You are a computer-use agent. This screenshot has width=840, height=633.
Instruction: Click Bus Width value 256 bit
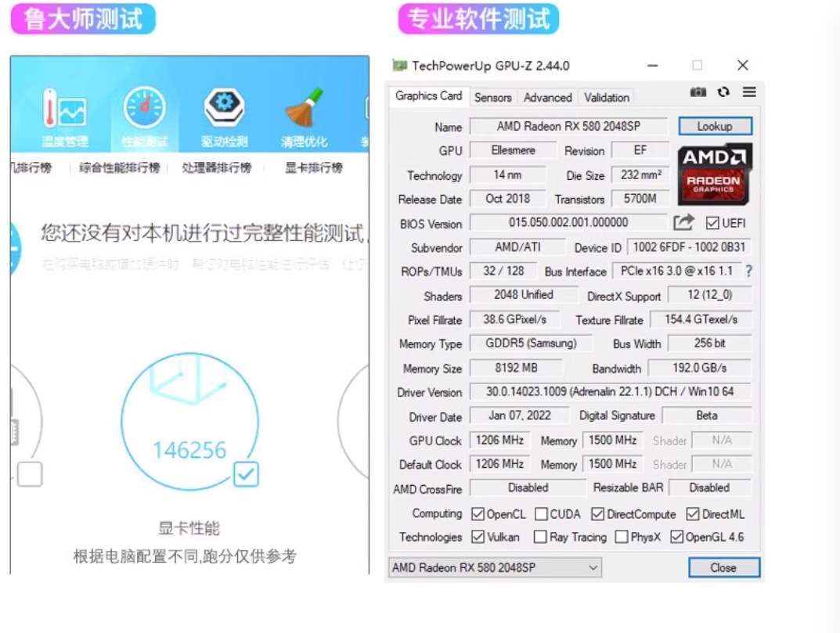coord(710,343)
